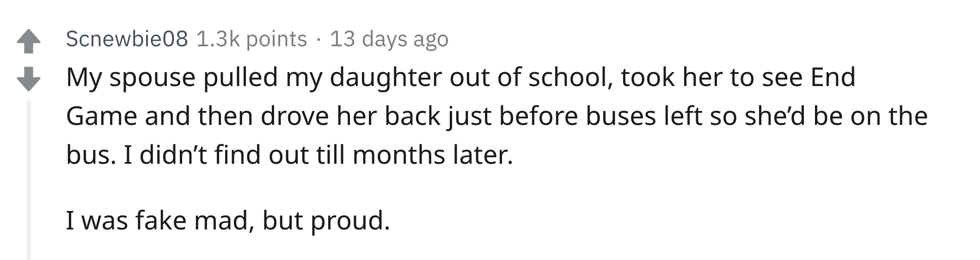This screenshot has height=260, width=980.
Task: Collapse the comment using the vertical thread line
Action: point(29,180)
